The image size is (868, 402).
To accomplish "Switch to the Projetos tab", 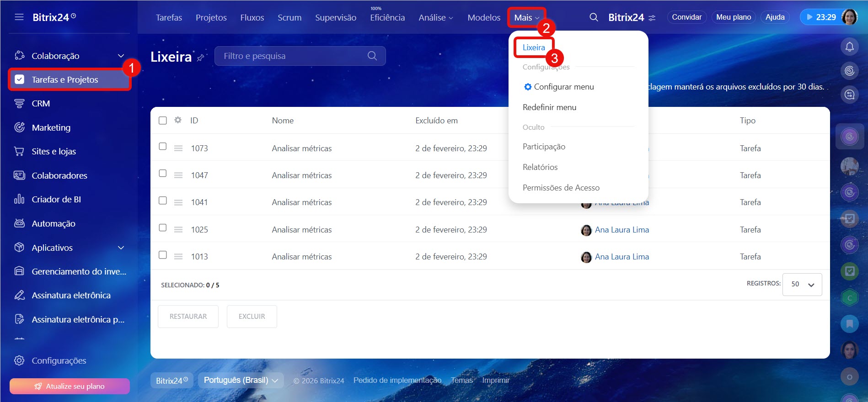I will (x=211, y=17).
